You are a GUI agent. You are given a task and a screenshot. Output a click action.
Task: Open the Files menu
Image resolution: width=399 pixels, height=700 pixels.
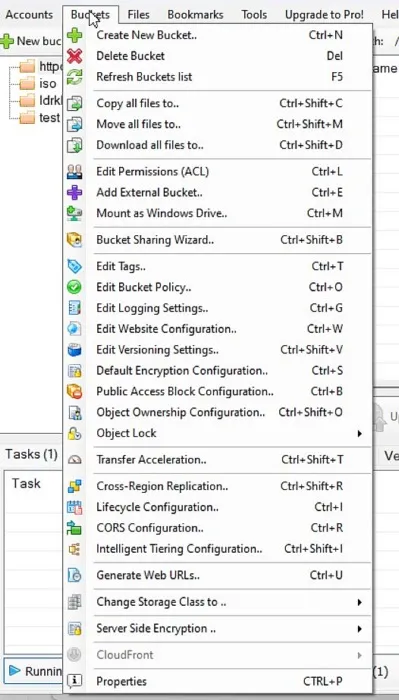click(x=138, y=15)
